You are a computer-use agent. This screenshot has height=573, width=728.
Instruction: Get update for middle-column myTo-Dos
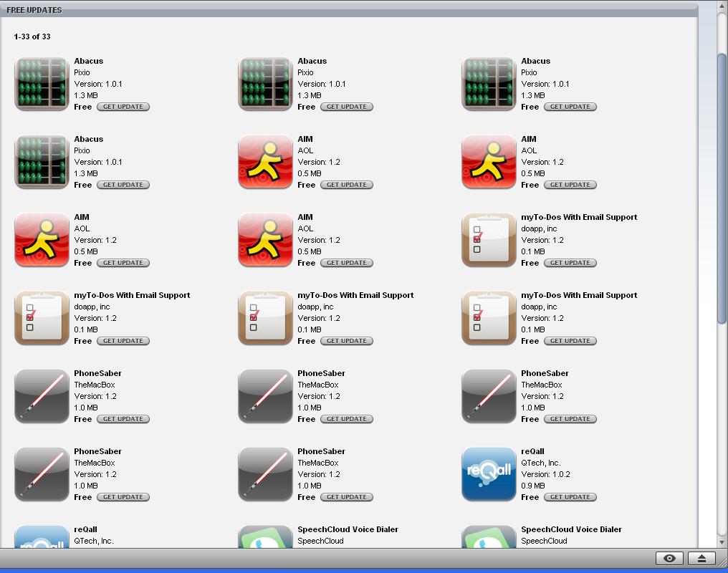[x=347, y=340]
